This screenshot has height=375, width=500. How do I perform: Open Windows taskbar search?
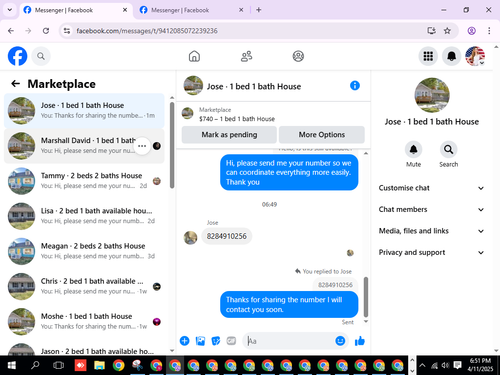[35, 365]
